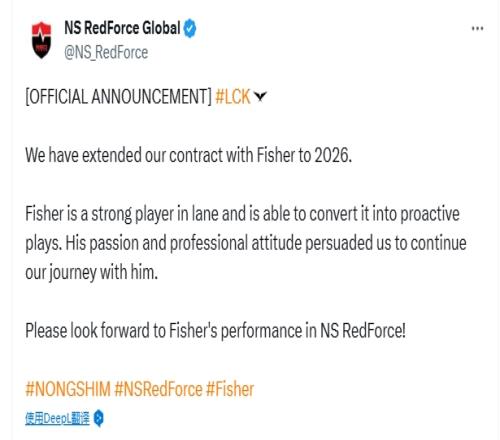Viewport: 500px width, 440px height.
Task: Open the #NSRedForce hashtag
Action: pos(158,389)
